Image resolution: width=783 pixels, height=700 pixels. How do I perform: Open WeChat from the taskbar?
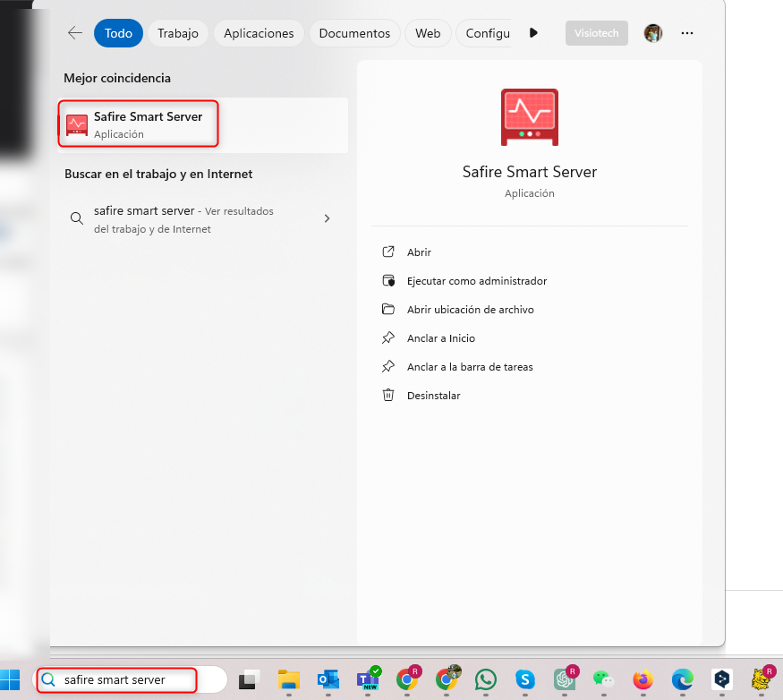604,679
